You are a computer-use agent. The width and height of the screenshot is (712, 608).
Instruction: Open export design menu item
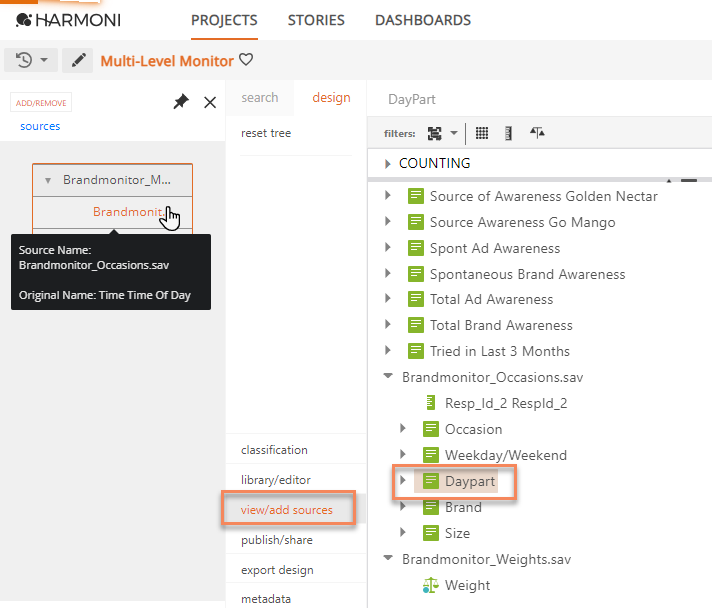(277, 570)
